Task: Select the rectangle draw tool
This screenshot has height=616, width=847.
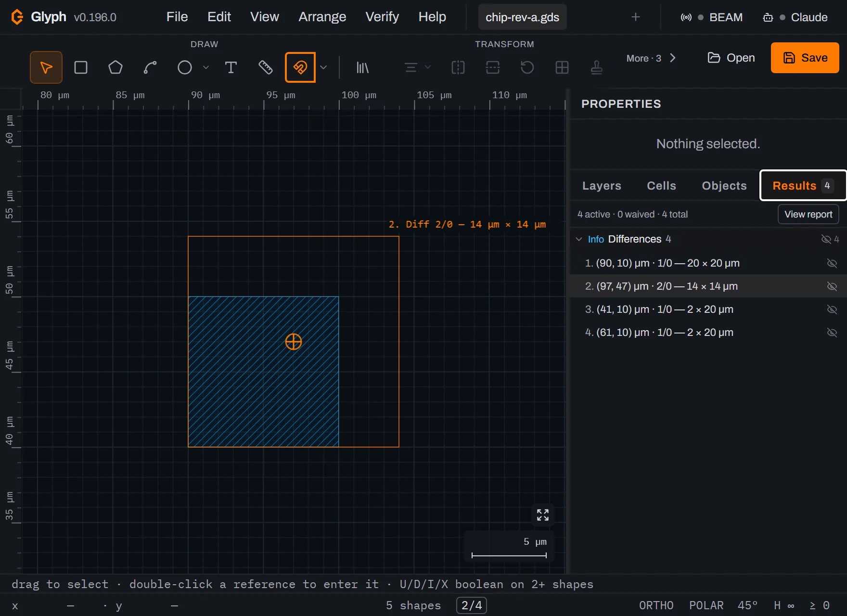Action: [81, 67]
